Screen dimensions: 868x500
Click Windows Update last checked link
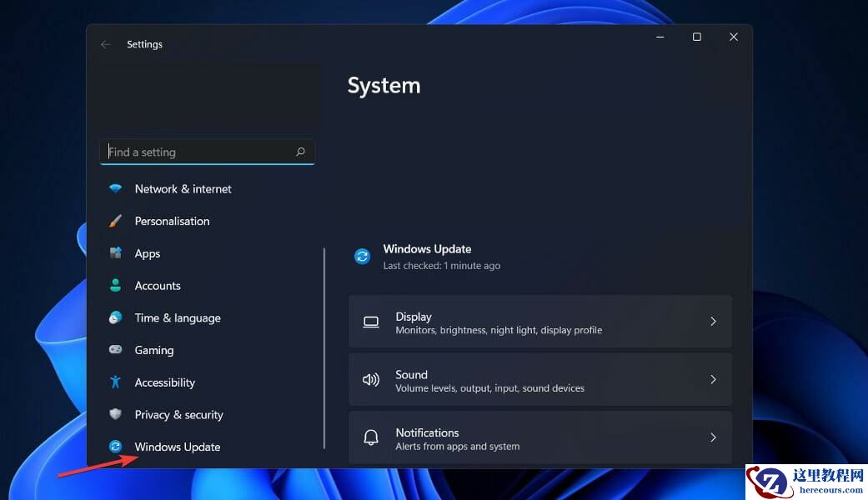coord(442,266)
